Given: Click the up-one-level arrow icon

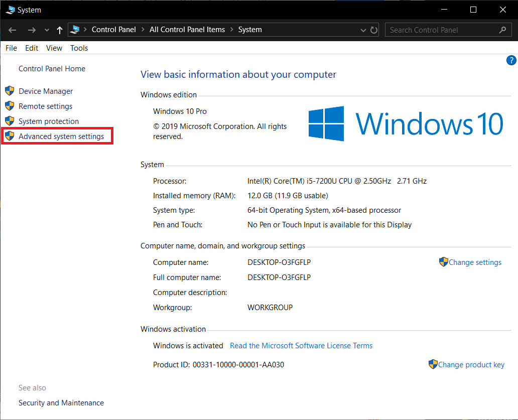Looking at the screenshot, I should point(59,30).
